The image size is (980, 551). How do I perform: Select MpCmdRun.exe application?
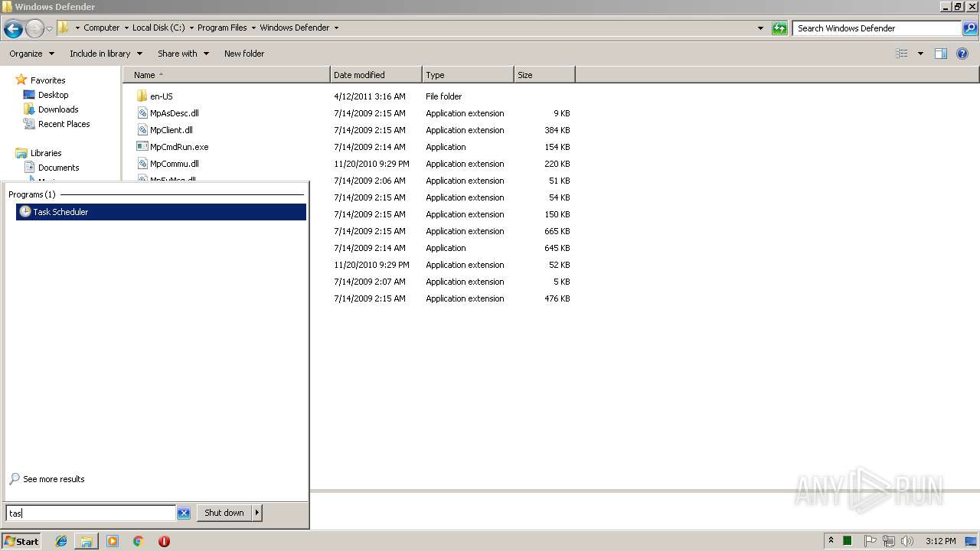[x=178, y=147]
